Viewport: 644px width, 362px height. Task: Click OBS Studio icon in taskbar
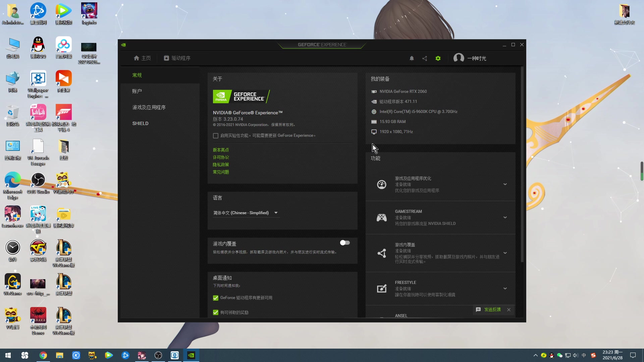click(158, 355)
